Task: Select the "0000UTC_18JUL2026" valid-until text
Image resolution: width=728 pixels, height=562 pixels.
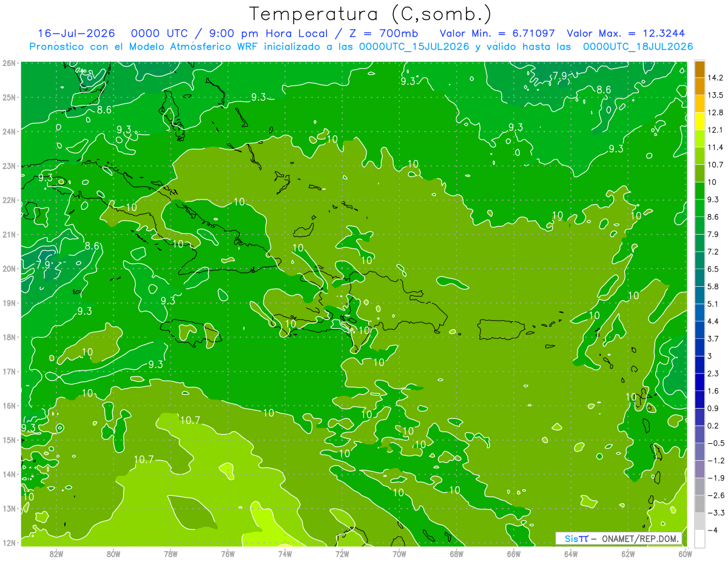Action: tap(638, 47)
